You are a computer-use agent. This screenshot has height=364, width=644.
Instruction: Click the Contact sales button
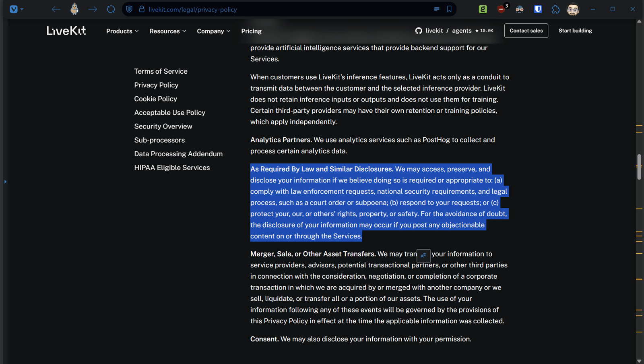pyautogui.click(x=526, y=31)
